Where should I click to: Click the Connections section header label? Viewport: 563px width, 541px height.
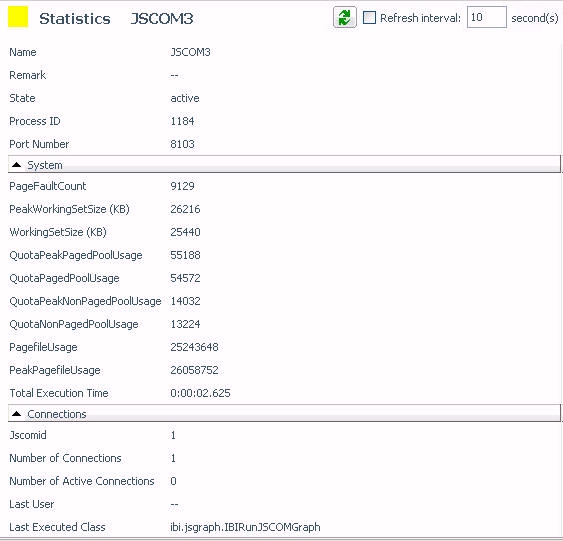pyautogui.click(x=57, y=414)
